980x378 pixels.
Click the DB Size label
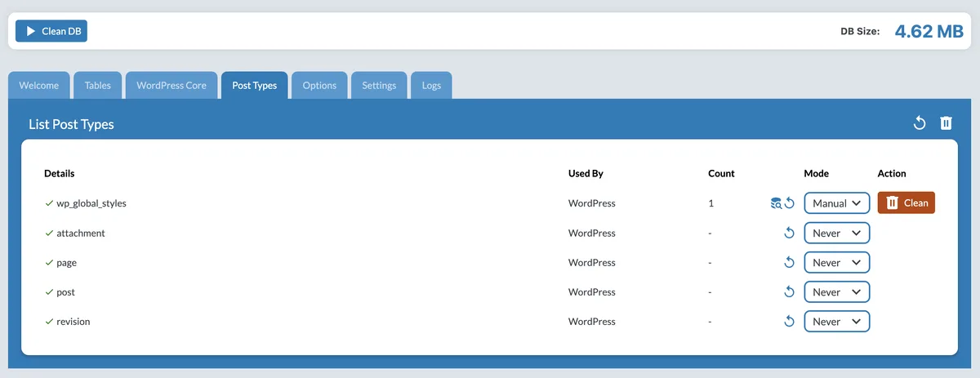pyautogui.click(x=860, y=32)
